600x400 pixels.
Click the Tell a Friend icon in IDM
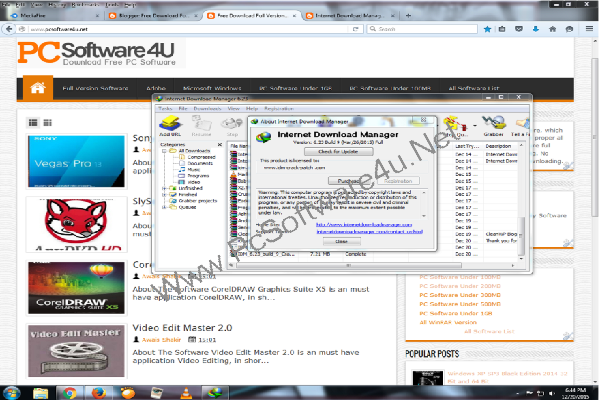coord(520,127)
